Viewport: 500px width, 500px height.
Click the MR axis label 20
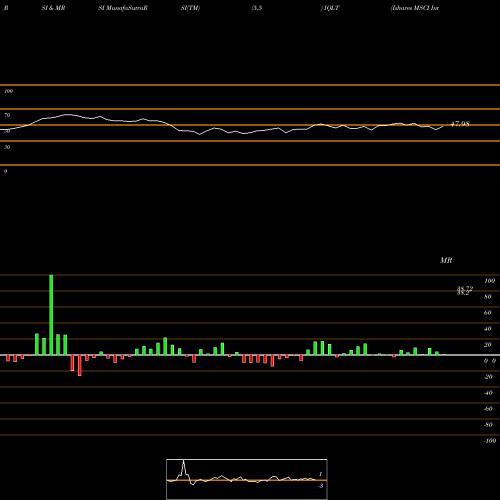tap(488, 345)
